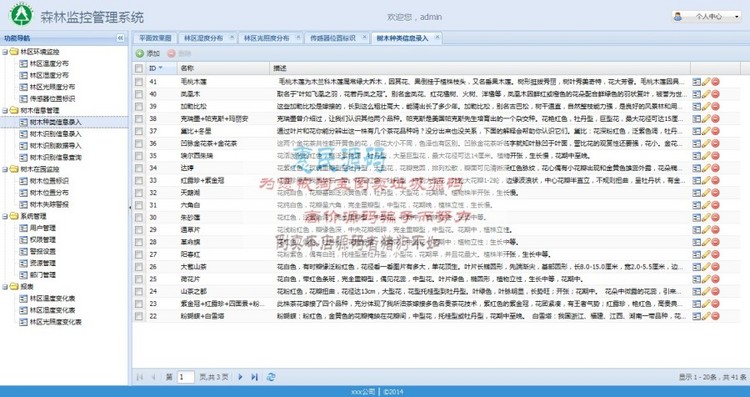Image resolution: width=750 pixels, height=397 pixels.
Task: Open 树木识别信息录入 in the navigation tree
Action: point(55,134)
